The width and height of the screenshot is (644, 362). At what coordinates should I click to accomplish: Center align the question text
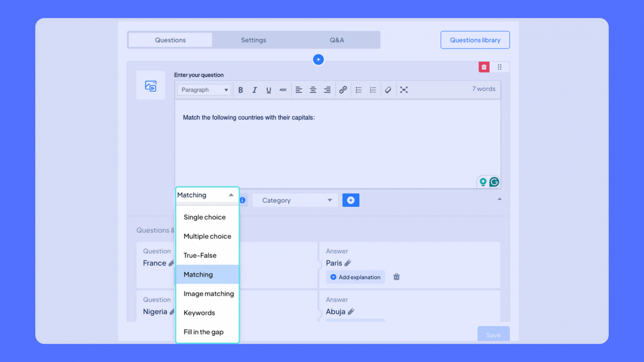(313, 90)
